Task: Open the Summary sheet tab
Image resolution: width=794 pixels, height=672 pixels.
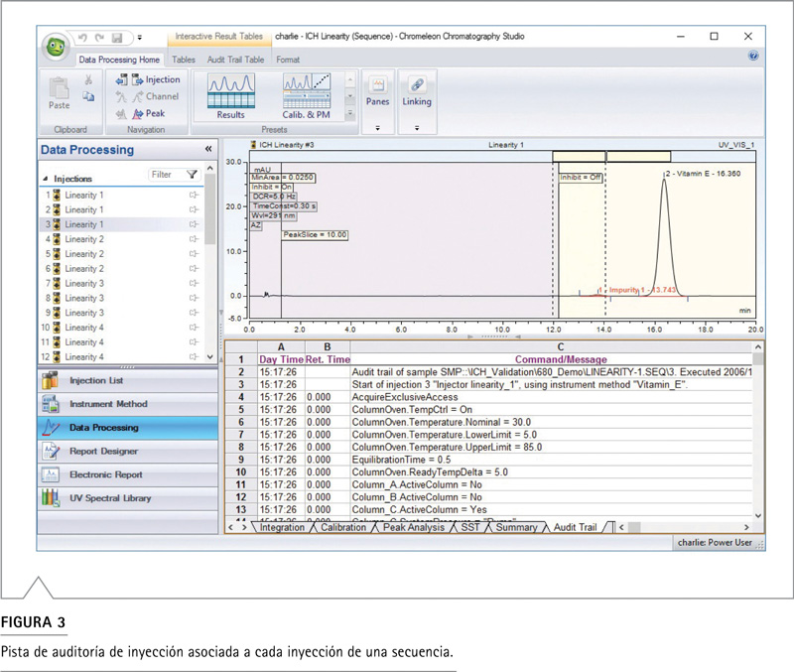Action: 516,527
